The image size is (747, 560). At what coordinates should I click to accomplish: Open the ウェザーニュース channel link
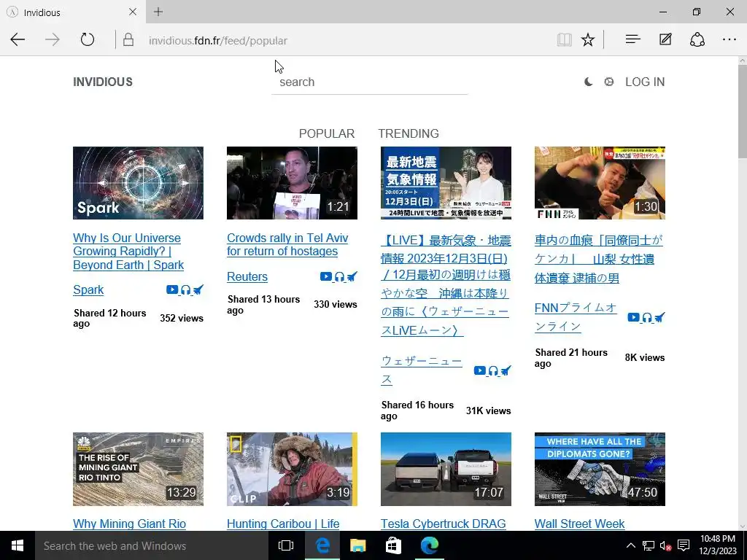click(422, 370)
